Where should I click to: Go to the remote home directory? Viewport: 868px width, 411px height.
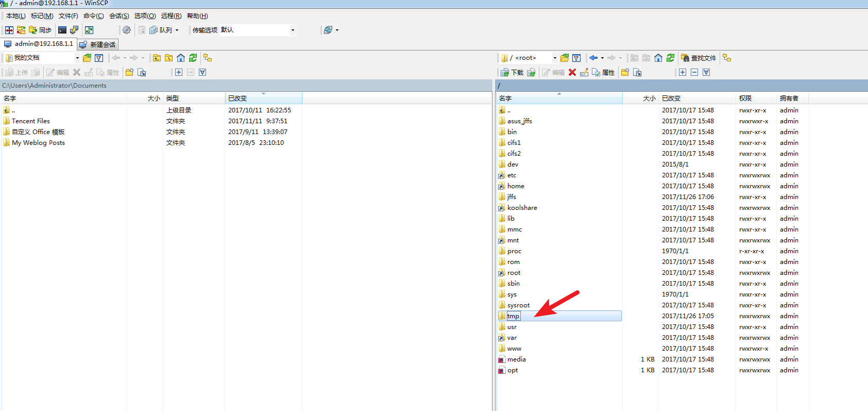pyautogui.click(x=658, y=58)
